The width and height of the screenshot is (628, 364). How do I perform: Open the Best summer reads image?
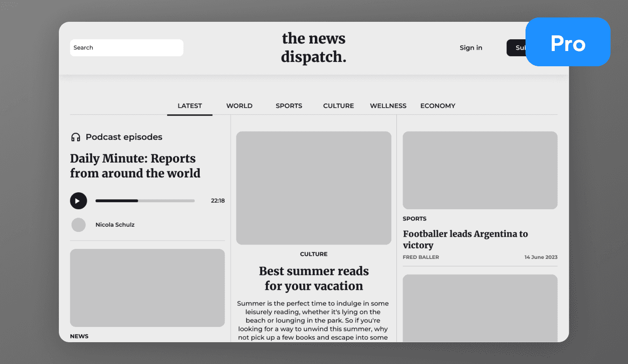pos(314,188)
